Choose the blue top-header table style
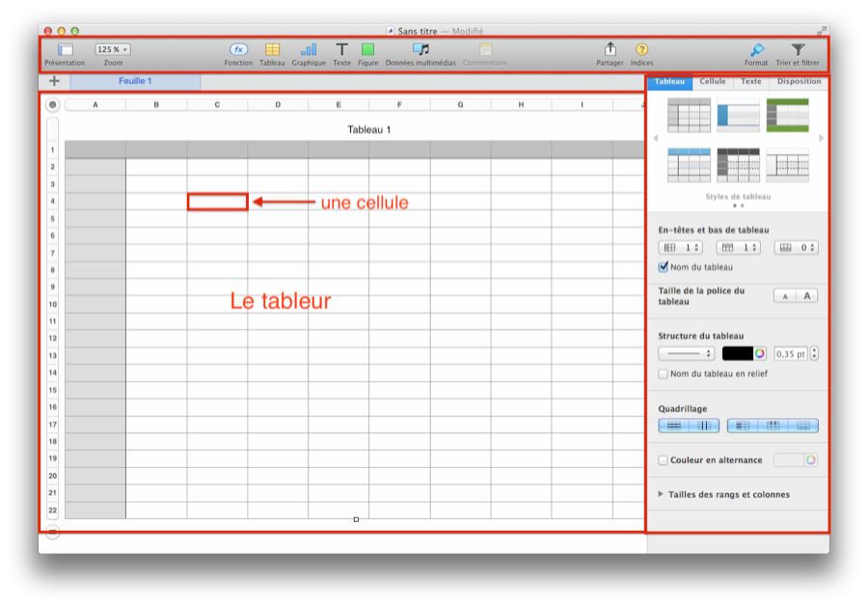 point(689,165)
